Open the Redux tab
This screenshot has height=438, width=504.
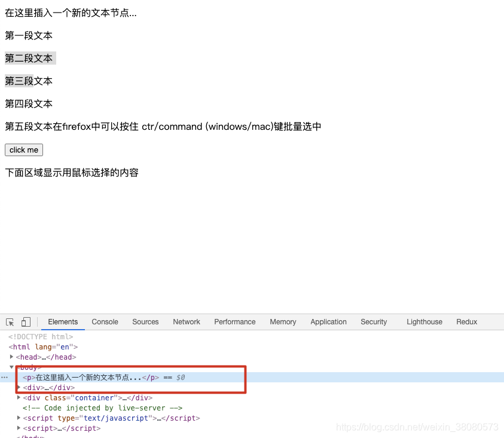(x=467, y=322)
